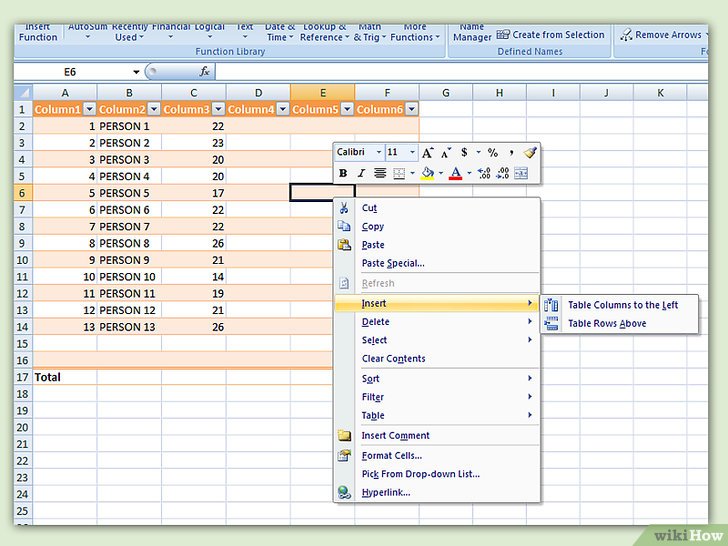
Task: Open the Math & Trig button
Action: (x=370, y=32)
